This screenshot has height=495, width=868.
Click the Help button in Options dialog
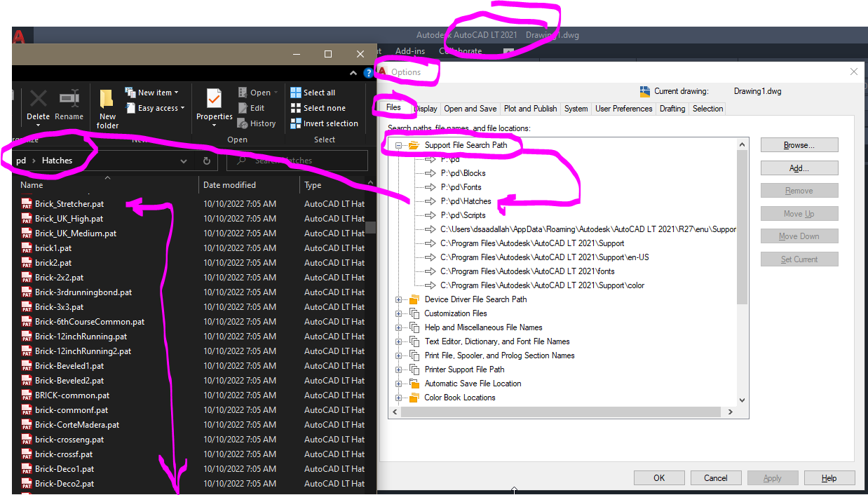(829, 478)
